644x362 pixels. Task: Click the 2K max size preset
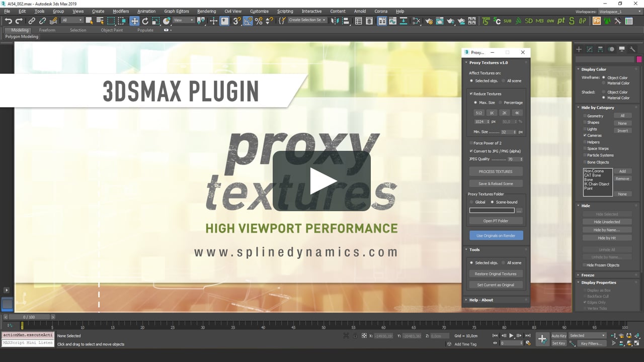tap(505, 113)
